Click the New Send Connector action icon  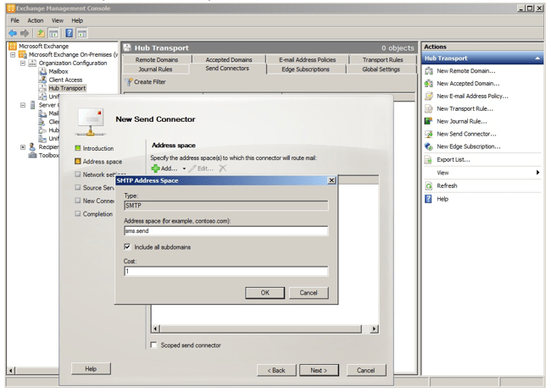pos(428,134)
